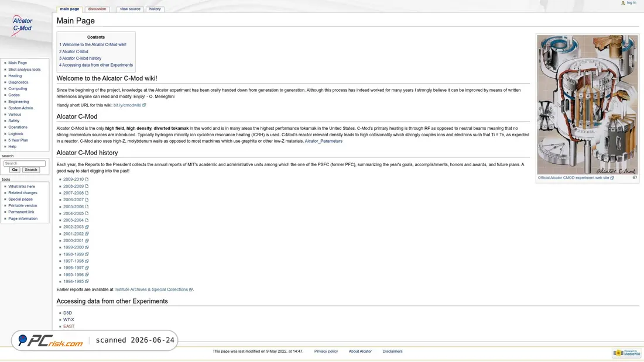Open the 2008-2009 annual report
The image size is (644, 362).
(73, 187)
